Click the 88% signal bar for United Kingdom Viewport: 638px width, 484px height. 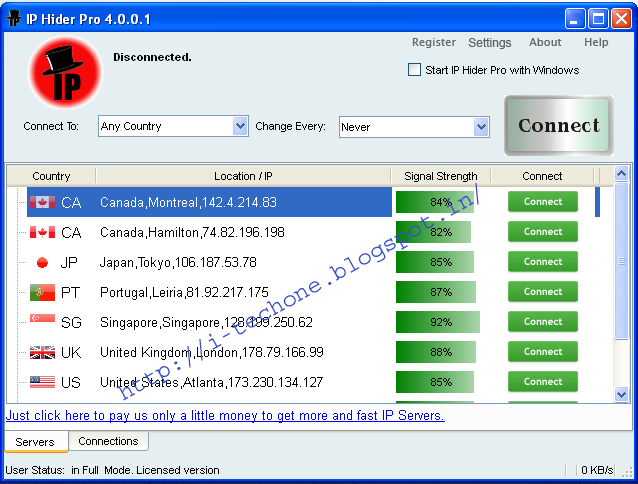pos(436,352)
